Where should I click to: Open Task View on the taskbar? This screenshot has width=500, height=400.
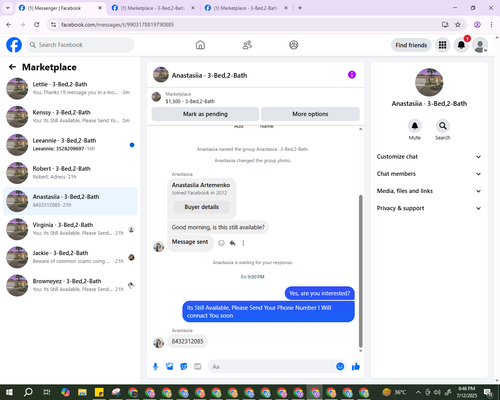point(47,392)
